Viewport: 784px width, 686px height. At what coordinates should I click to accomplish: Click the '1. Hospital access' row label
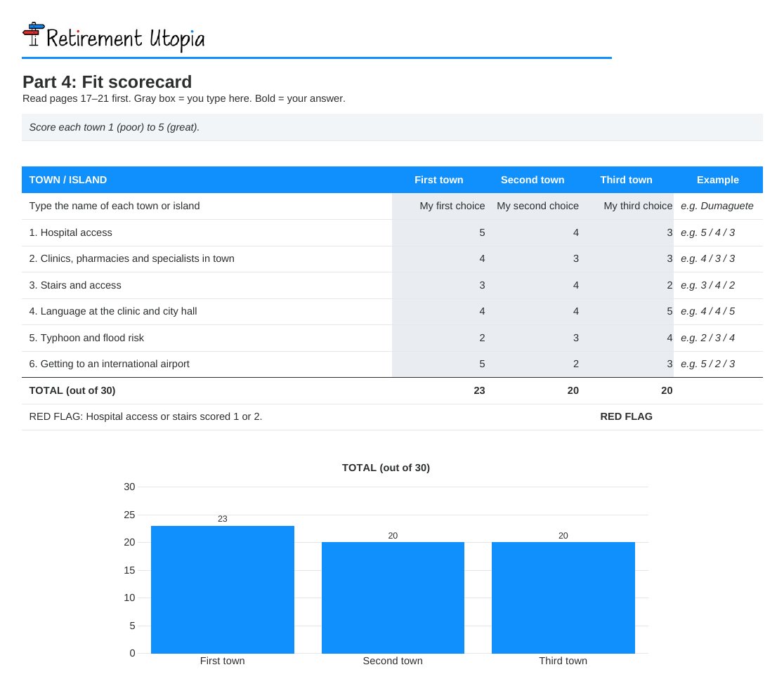tap(70, 232)
